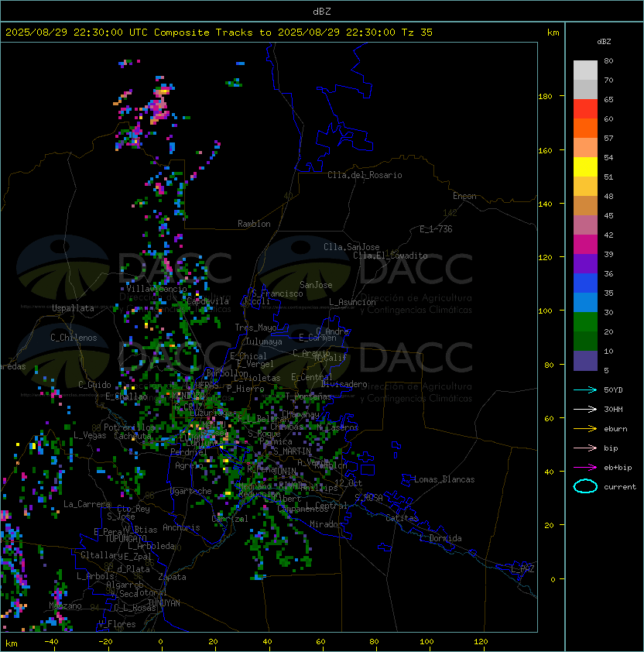Click the 'dBZ' title at top
The height and width of the screenshot is (652, 644).
(x=322, y=11)
